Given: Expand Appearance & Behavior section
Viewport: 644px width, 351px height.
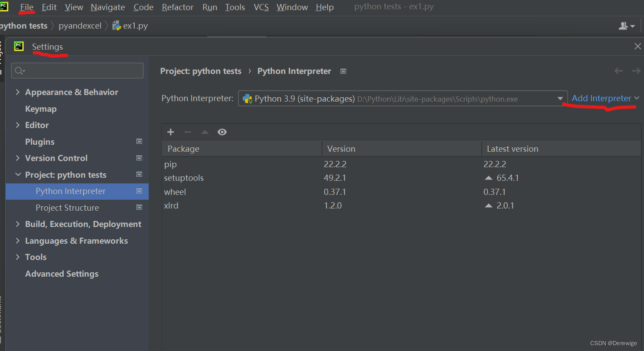Looking at the screenshot, I should click(18, 92).
